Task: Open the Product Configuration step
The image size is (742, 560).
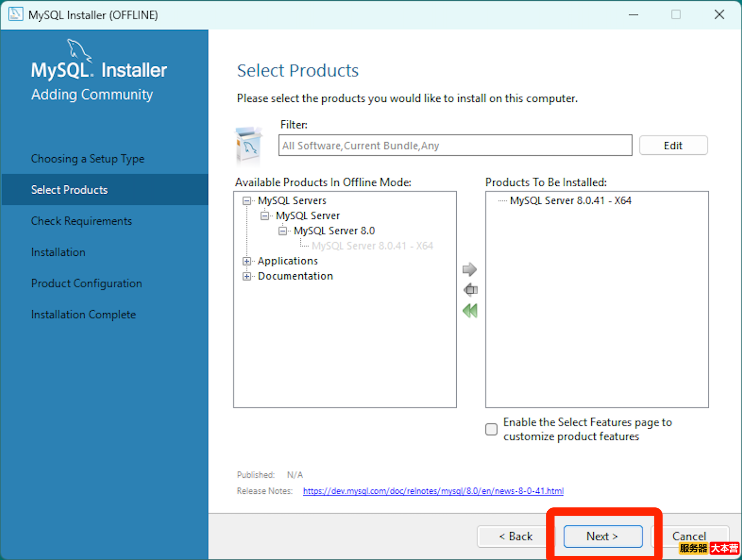Action: coord(86,283)
